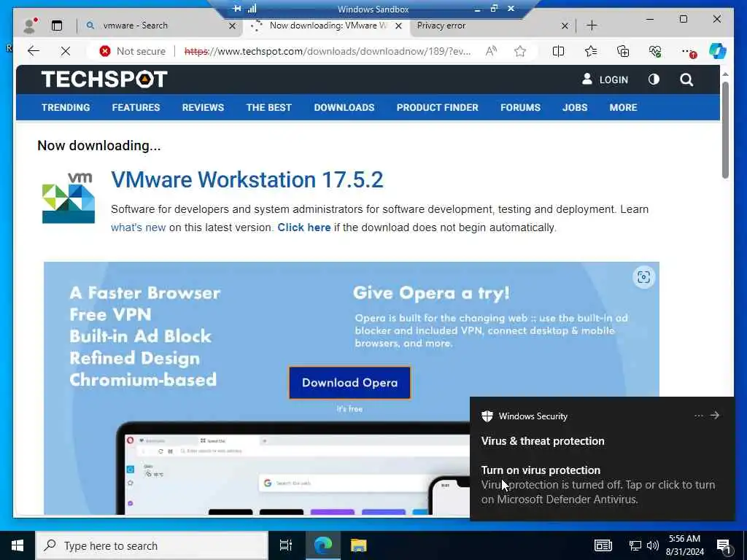Open the Windows Start menu
Screen dimensions: 747x560
[x=18, y=545]
